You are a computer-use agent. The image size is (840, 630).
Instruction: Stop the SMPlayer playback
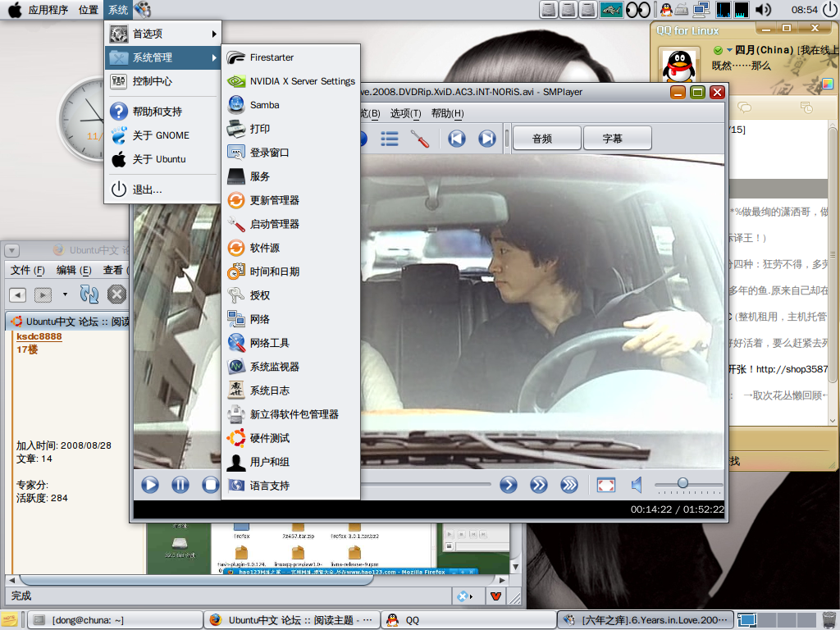(x=211, y=486)
